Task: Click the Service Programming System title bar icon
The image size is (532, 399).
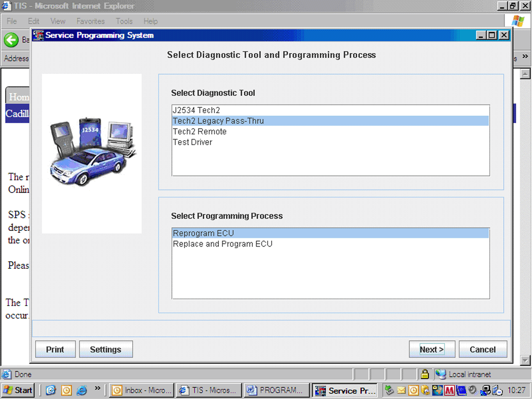Action: coord(39,35)
